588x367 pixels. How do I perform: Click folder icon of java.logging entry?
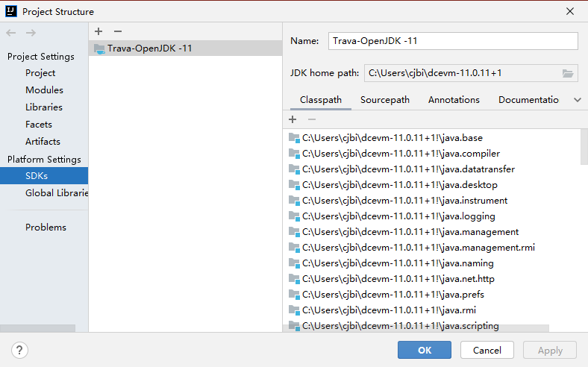(x=295, y=216)
